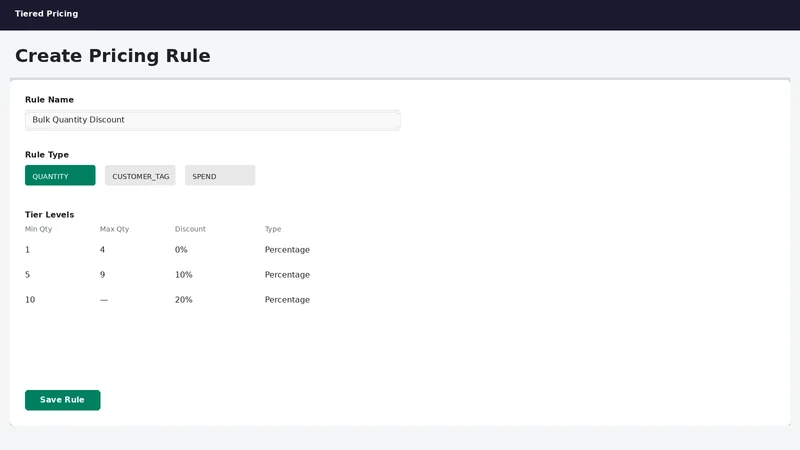Click Percentage type in the 0% row

coord(287,249)
